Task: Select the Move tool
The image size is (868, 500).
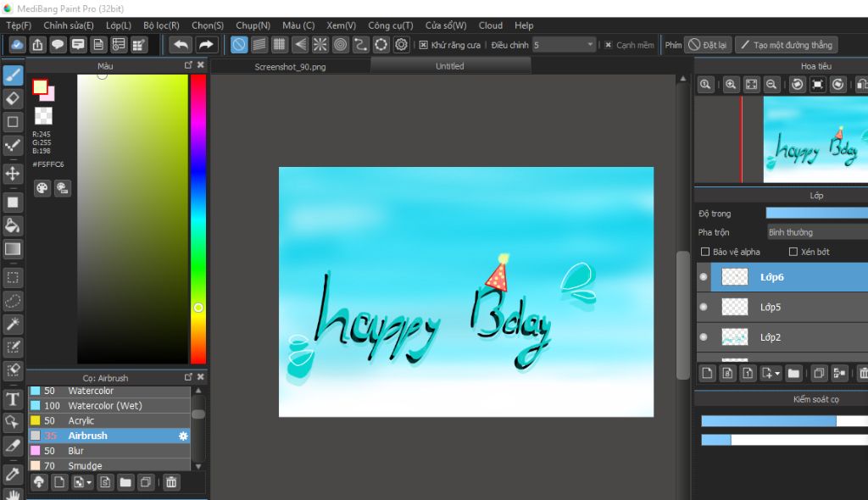Action: point(13,174)
